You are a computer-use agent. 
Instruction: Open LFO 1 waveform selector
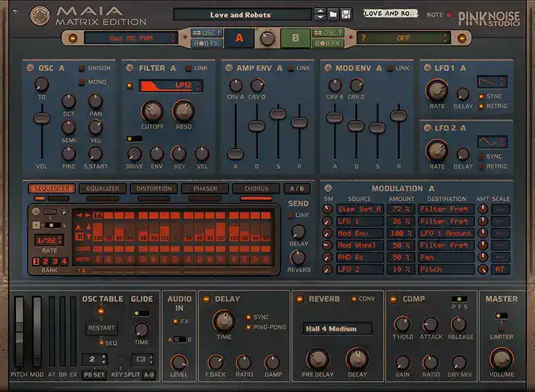point(492,82)
